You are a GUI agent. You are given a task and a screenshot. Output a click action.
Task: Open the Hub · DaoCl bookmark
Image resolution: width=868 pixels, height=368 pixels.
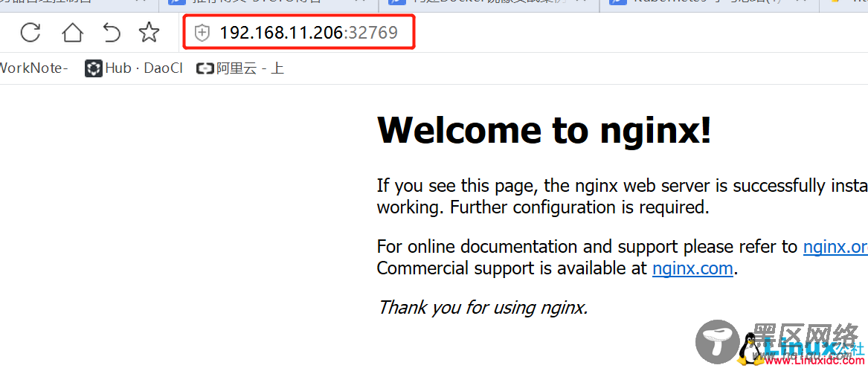[x=133, y=68]
